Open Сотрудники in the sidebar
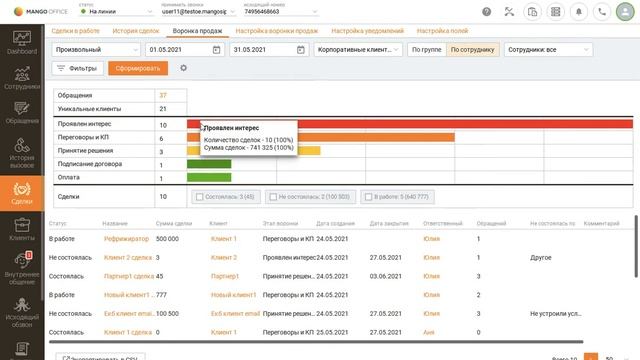 (x=22, y=78)
